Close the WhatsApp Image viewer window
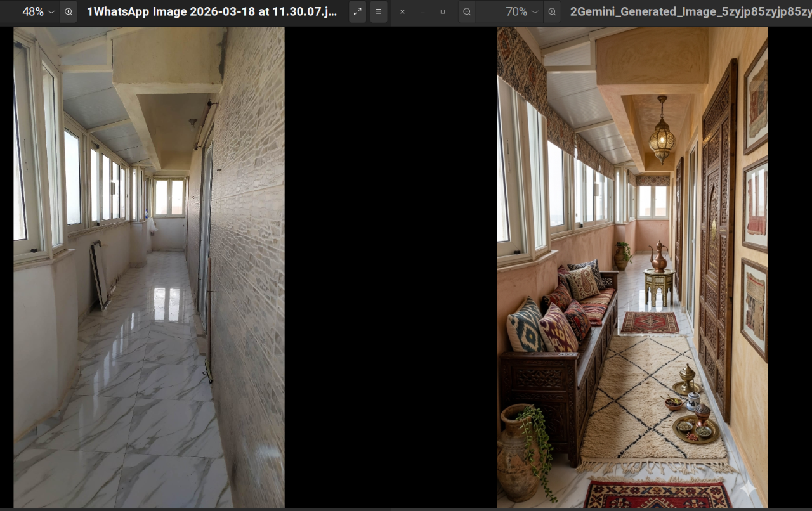 tap(402, 11)
